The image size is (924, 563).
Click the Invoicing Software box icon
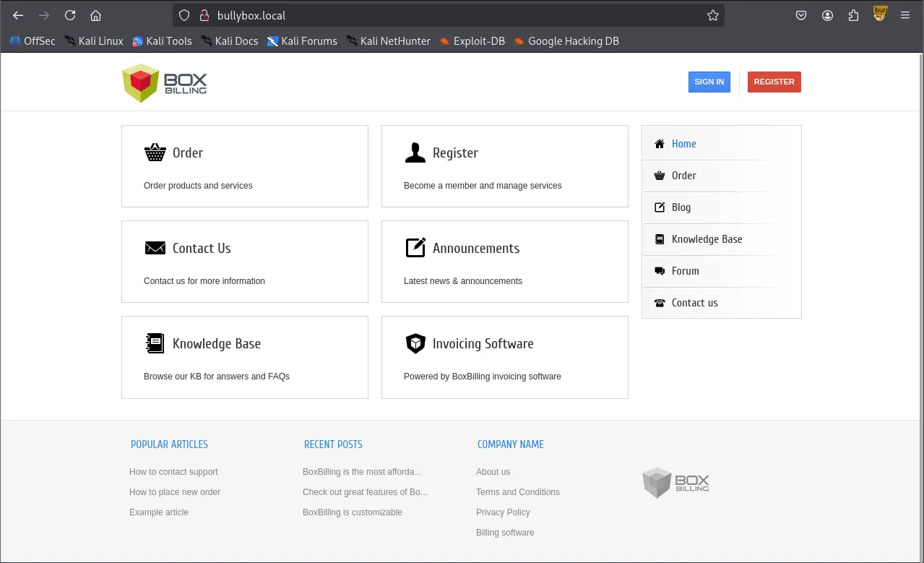coord(415,343)
